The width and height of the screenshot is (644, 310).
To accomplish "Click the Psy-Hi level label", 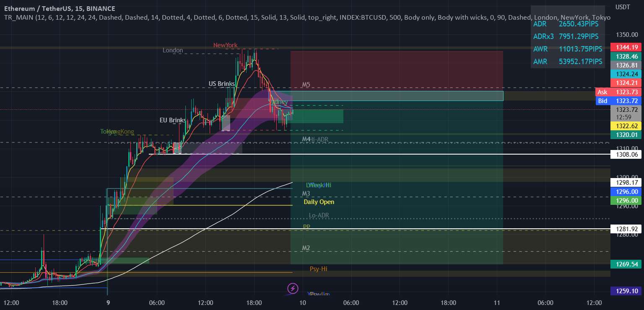I will tap(319, 269).
